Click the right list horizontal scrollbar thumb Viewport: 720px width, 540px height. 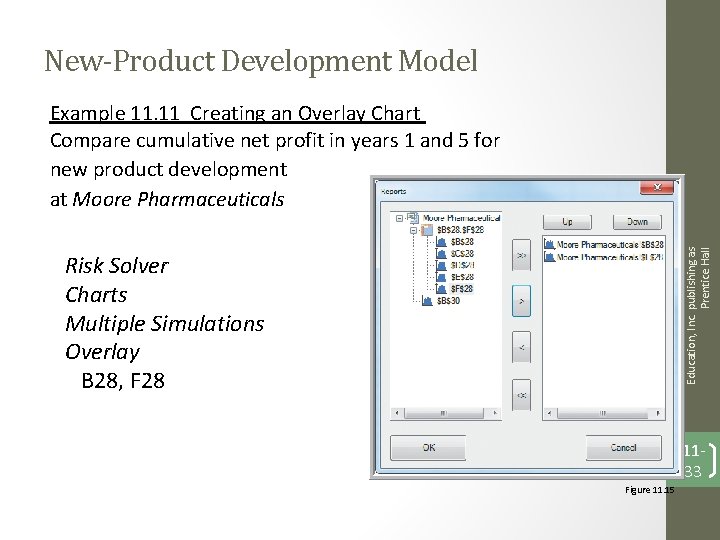click(x=603, y=414)
